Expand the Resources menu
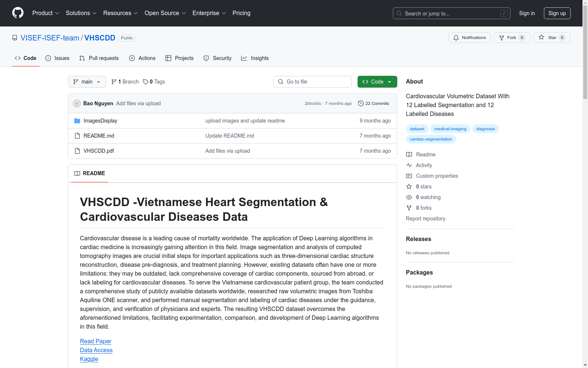 click(121, 13)
